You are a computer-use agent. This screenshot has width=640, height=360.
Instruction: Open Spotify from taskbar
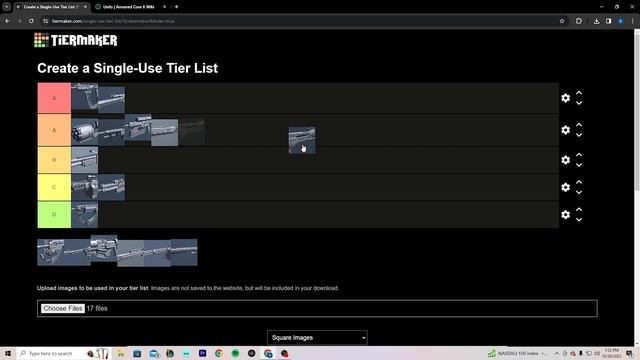[x=235, y=353]
